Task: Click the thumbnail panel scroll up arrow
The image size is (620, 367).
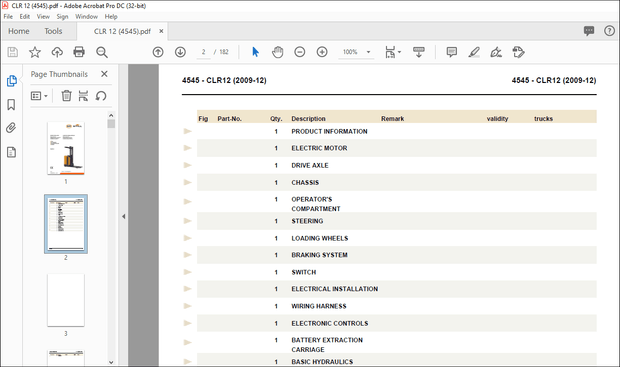Action: point(111,115)
